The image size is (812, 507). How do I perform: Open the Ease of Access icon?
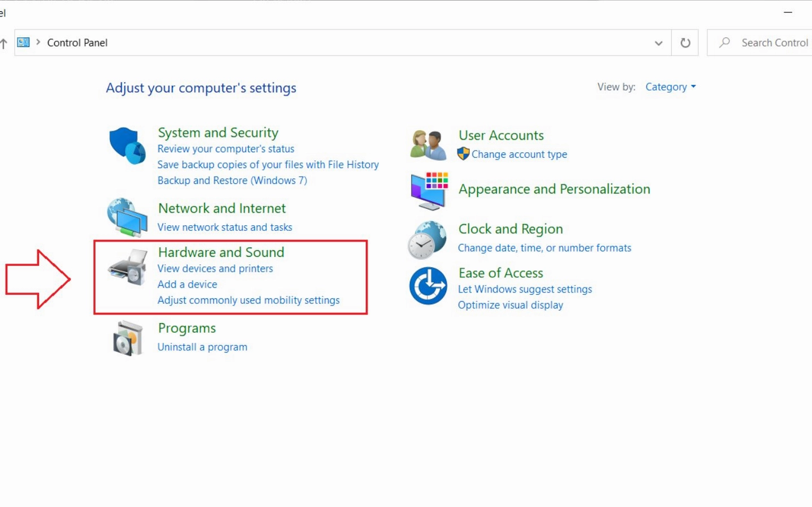pyautogui.click(x=428, y=286)
